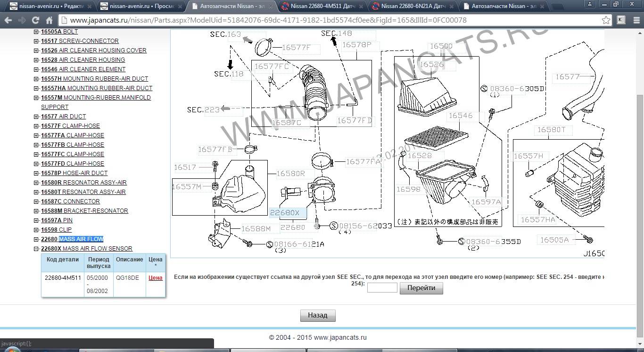This screenshot has height=352, width=644.
Task: Expand the 16546 AIR CLEANER ELEMENT entry
Action: click(36, 69)
